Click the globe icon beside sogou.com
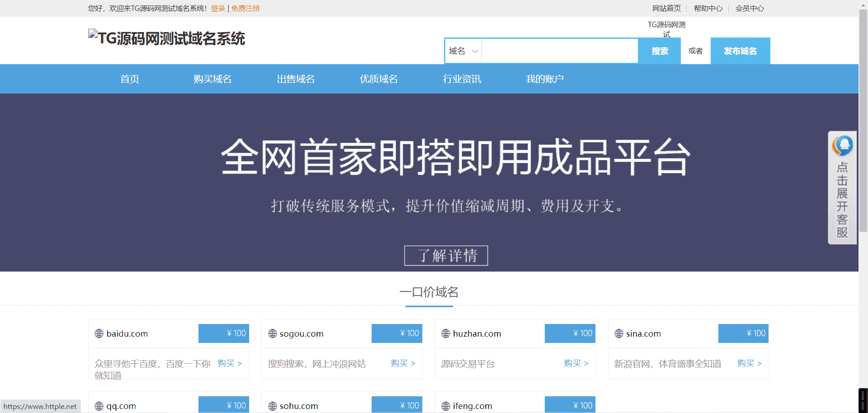 coord(272,333)
